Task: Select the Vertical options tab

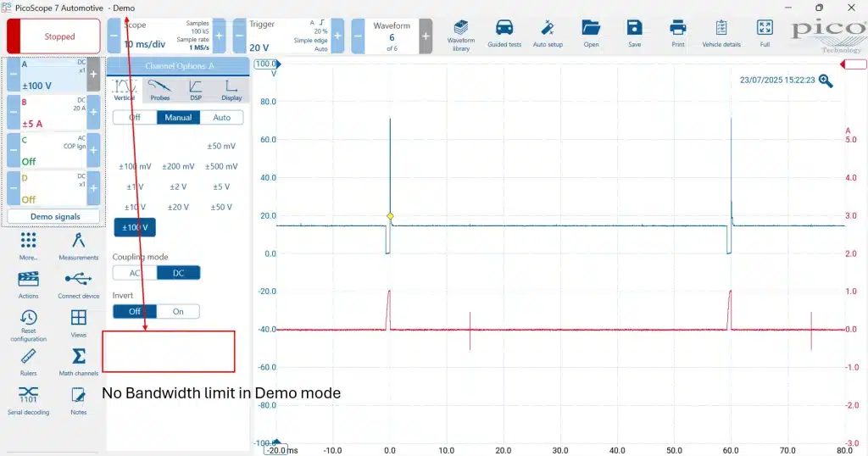Action: [x=124, y=90]
